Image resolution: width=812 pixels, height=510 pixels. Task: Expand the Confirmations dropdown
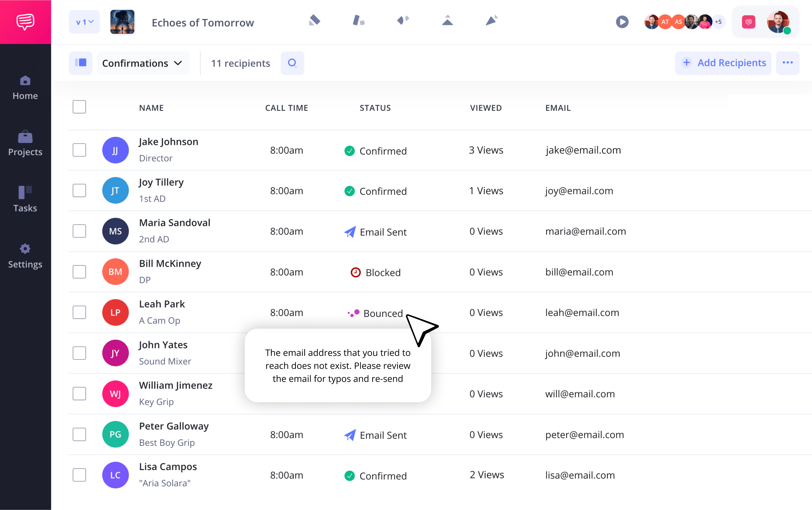143,63
